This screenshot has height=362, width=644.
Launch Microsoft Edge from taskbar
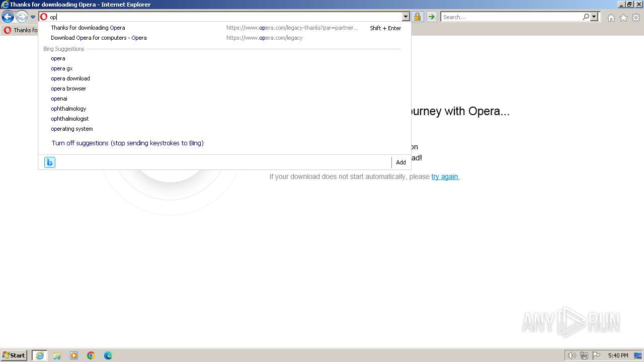(x=108, y=355)
